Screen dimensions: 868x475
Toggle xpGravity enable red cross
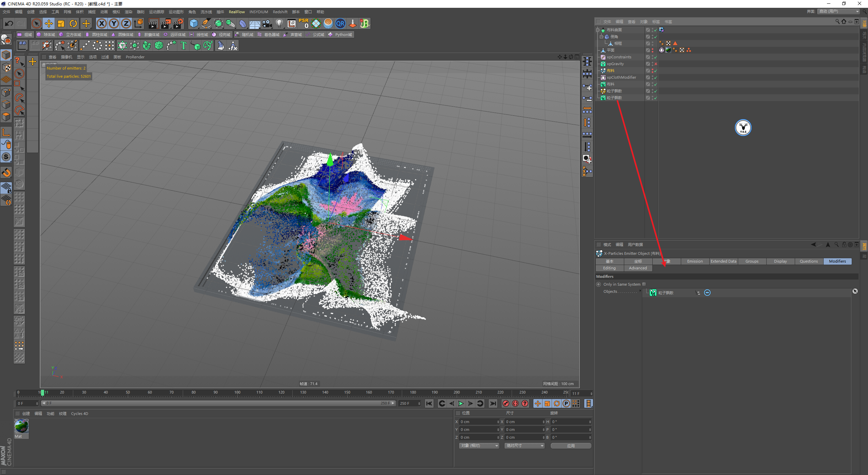[x=656, y=64]
